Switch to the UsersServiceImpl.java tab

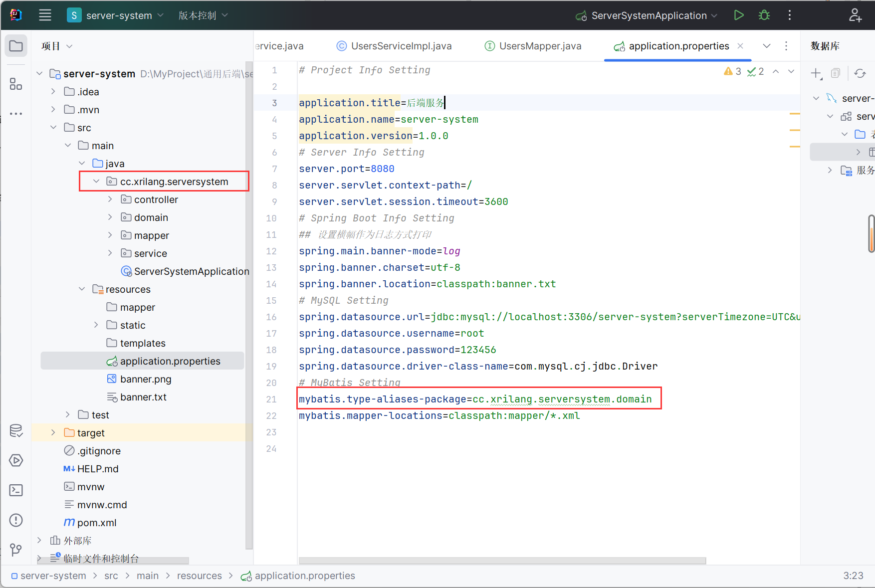tap(394, 46)
